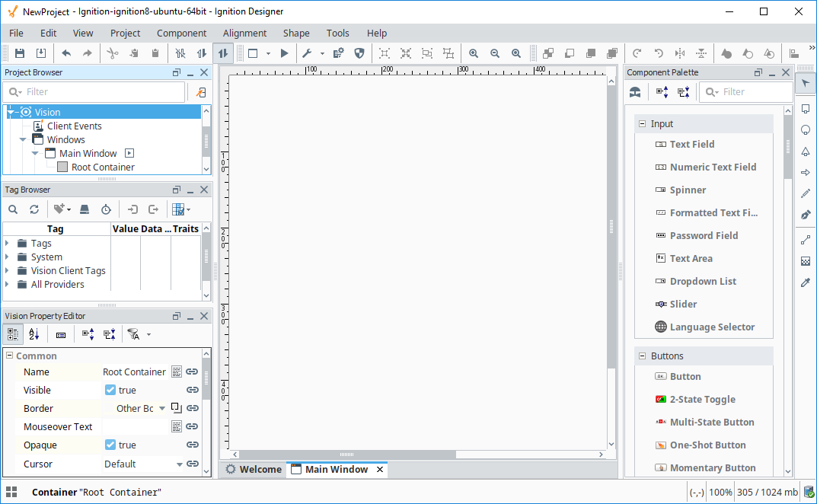Switch to the Welcome tab
This screenshot has height=504, width=817.
pos(254,469)
